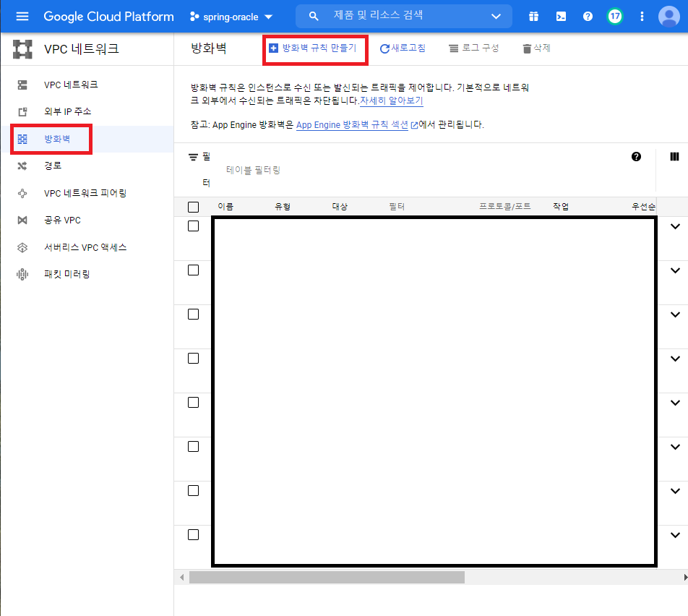This screenshot has height=616, width=688.
Task: Toggle the select-all header checkbox
Action: point(193,207)
